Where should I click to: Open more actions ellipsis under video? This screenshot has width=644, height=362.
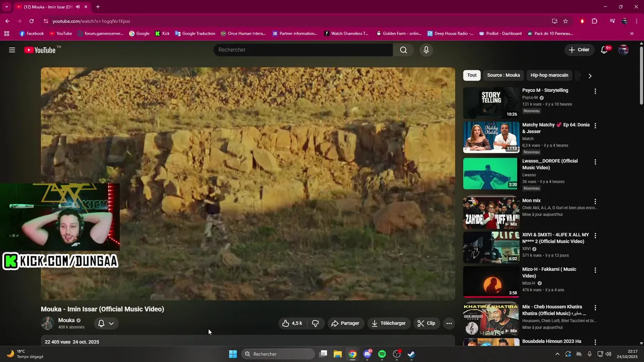pos(449,323)
